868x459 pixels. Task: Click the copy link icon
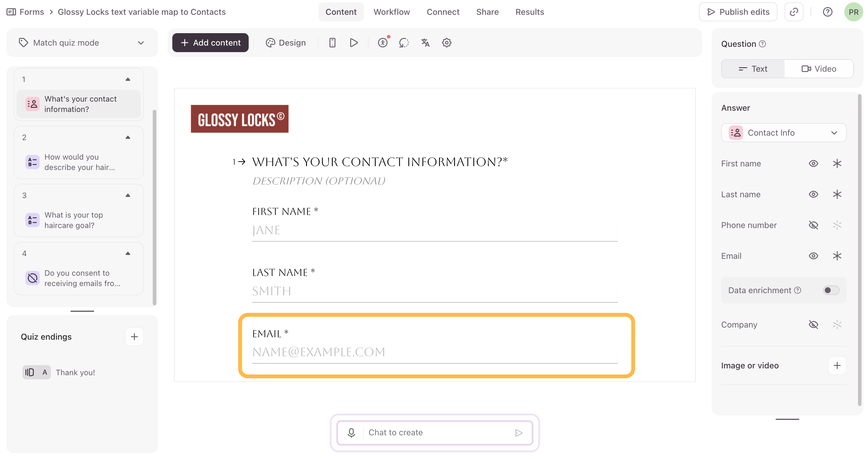point(793,12)
